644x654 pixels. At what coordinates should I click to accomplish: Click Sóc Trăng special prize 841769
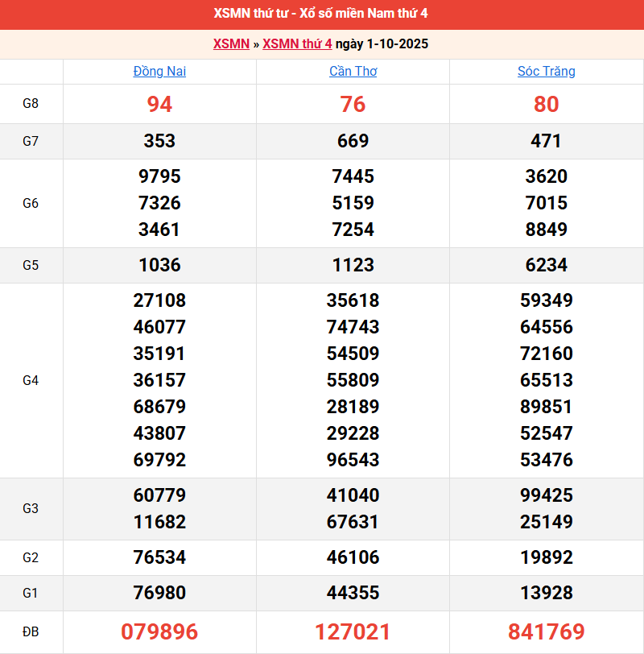(x=546, y=632)
